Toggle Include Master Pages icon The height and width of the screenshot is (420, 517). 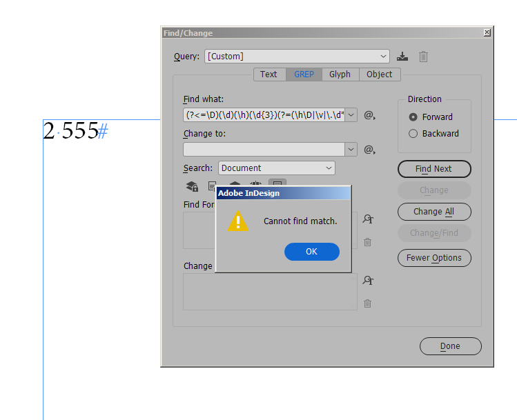(x=255, y=183)
